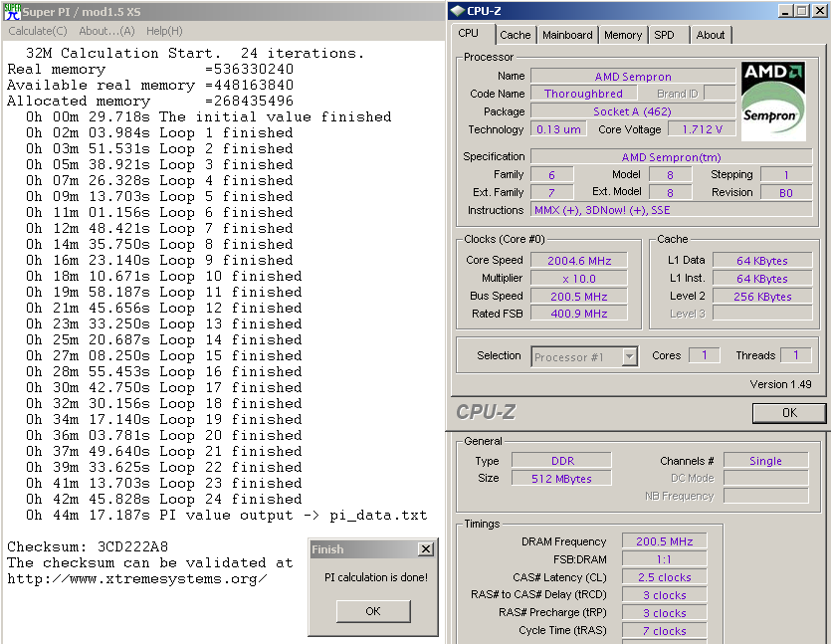Click the CAS# Latency value 2.5 clocks
This screenshot has height=644, width=831.
click(x=664, y=577)
